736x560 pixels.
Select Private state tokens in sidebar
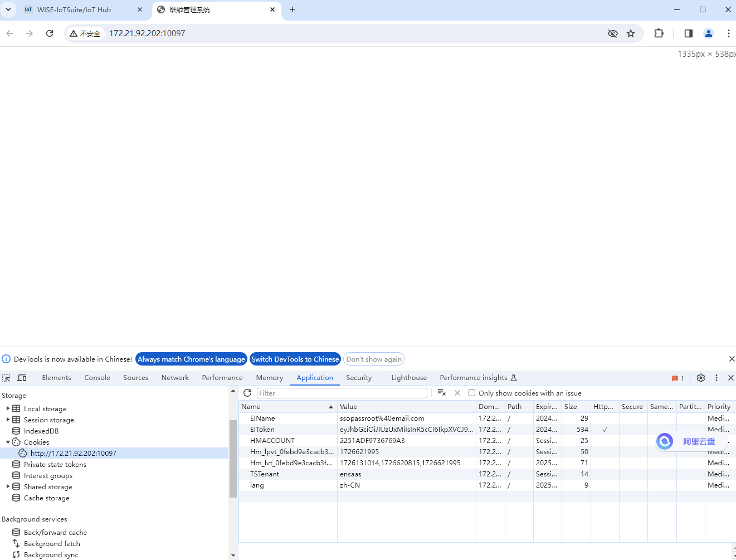(55, 464)
